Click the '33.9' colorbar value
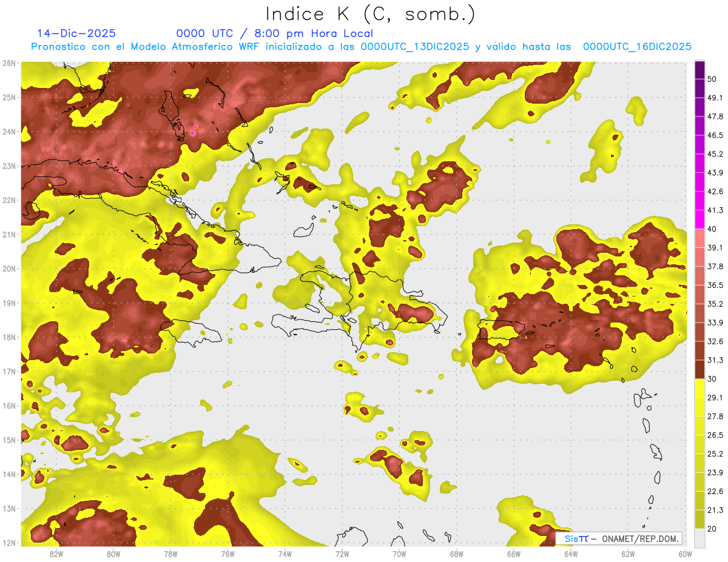This screenshot has width=728, height=562. pos(715,323)
